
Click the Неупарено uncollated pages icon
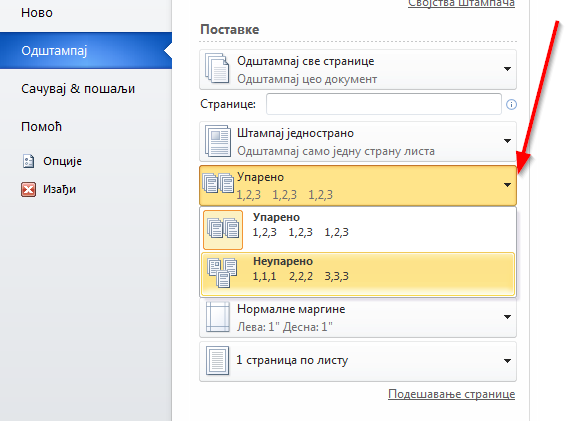[222, 272]
